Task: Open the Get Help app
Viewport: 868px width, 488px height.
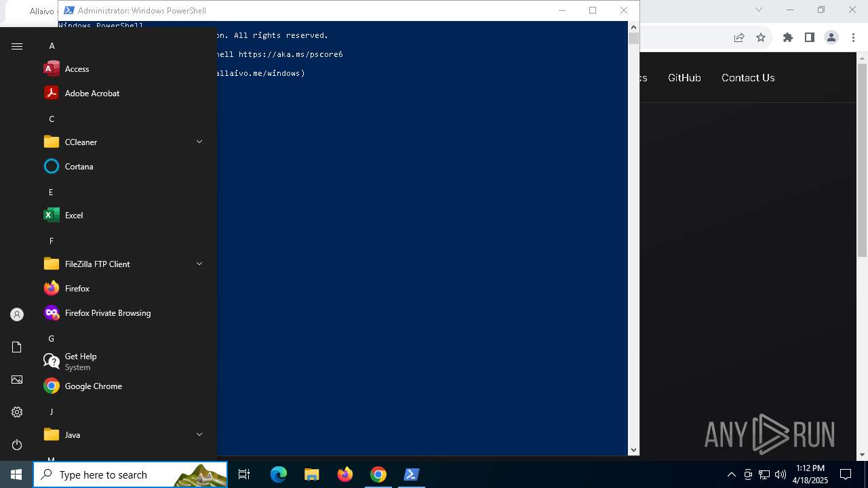Action: coord(125,361)
